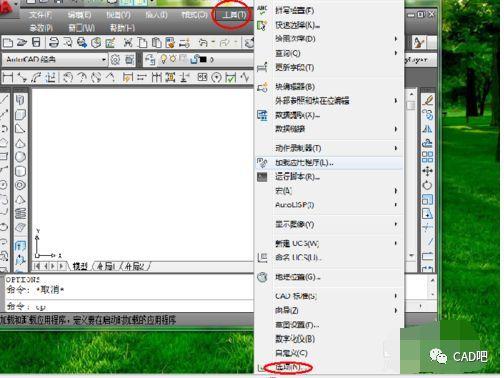Switch to the 布局1 layout tab
Screen dimensions: 504x378
coord(106,266)
